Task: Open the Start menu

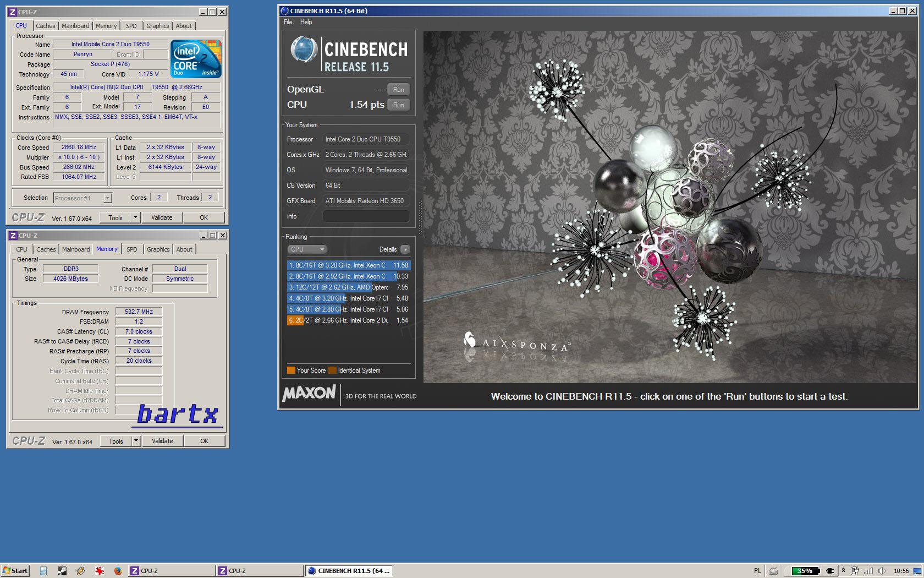Action: click(15, 571)
